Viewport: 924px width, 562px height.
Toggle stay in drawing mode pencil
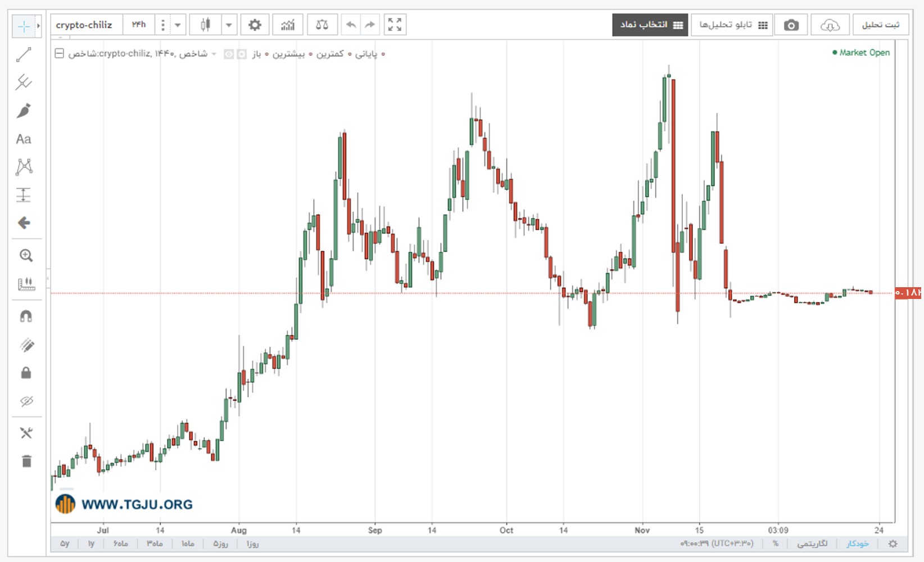(x=26, y=345)
